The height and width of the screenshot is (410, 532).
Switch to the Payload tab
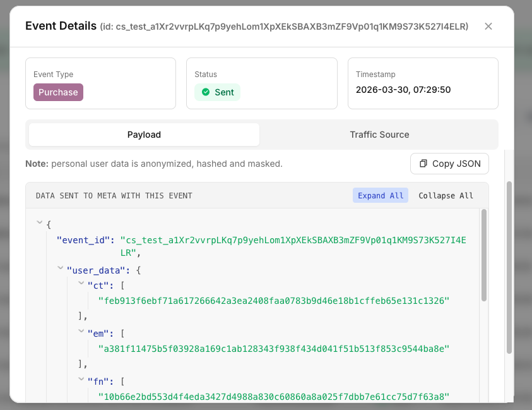pyautogui.click(x=144, y=135)
